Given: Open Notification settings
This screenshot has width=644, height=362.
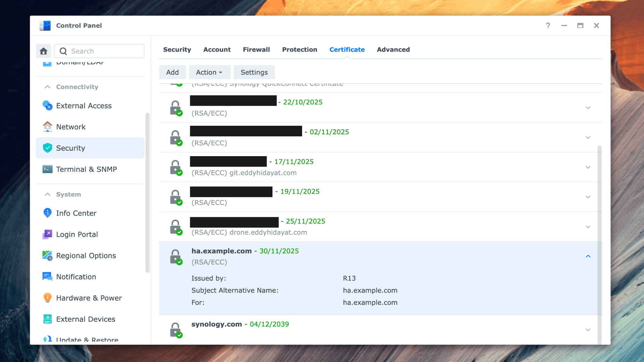Looking at the screenshot, I should coord(76,277).
